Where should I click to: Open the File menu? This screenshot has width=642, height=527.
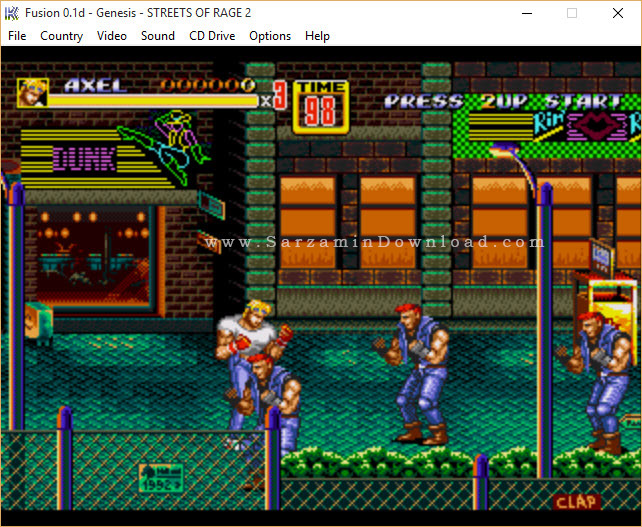tap(17, 36)
